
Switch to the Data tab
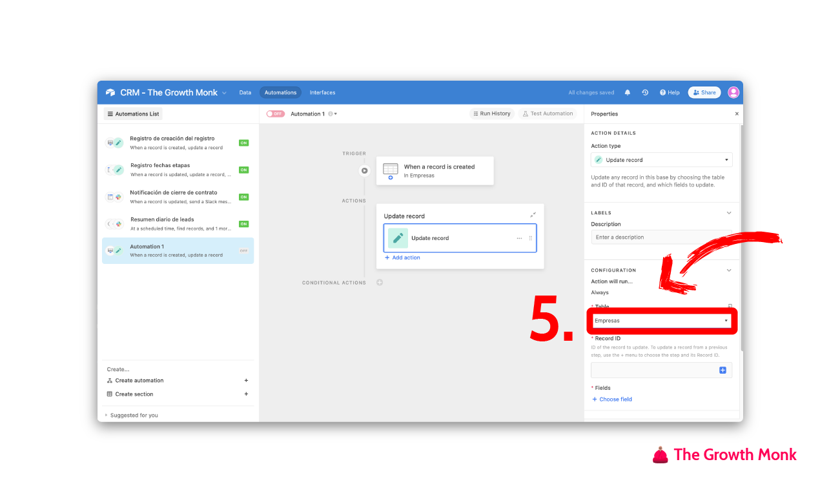(245, 92)
